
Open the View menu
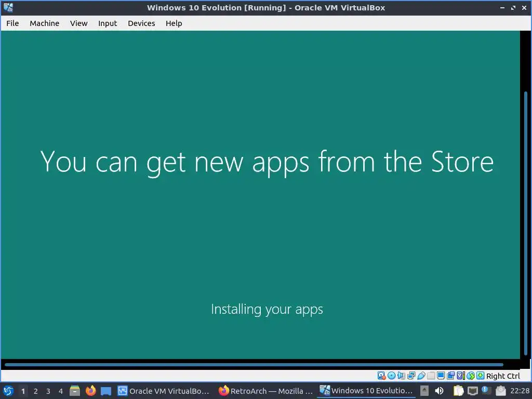click(79, 23)
